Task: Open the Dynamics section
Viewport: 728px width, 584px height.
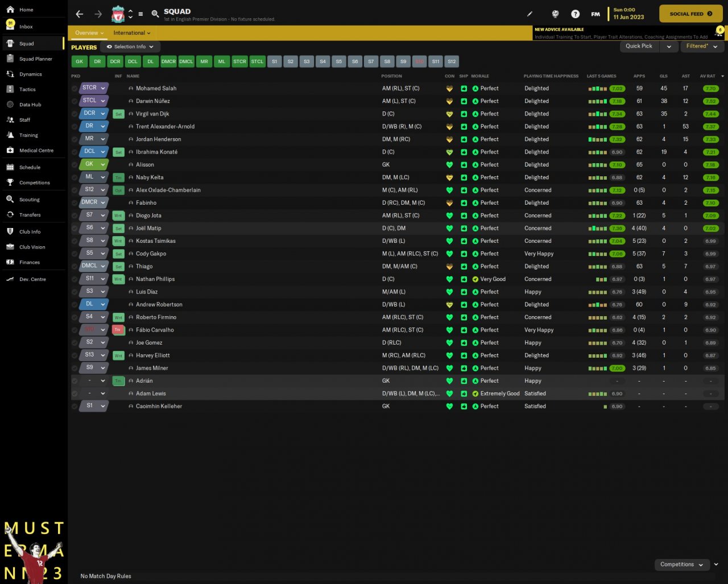Action: [x=30, y=74]
